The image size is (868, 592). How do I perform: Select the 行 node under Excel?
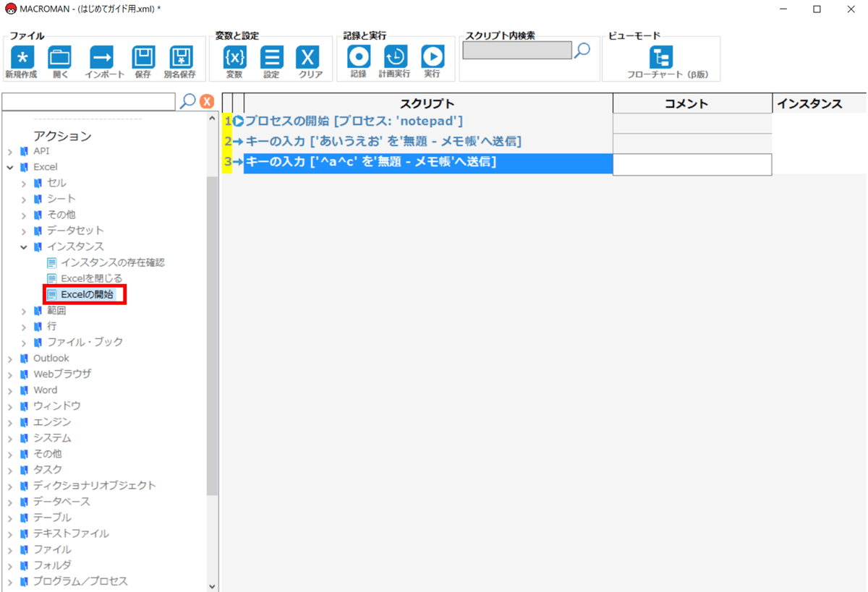(x=52, y=327)
